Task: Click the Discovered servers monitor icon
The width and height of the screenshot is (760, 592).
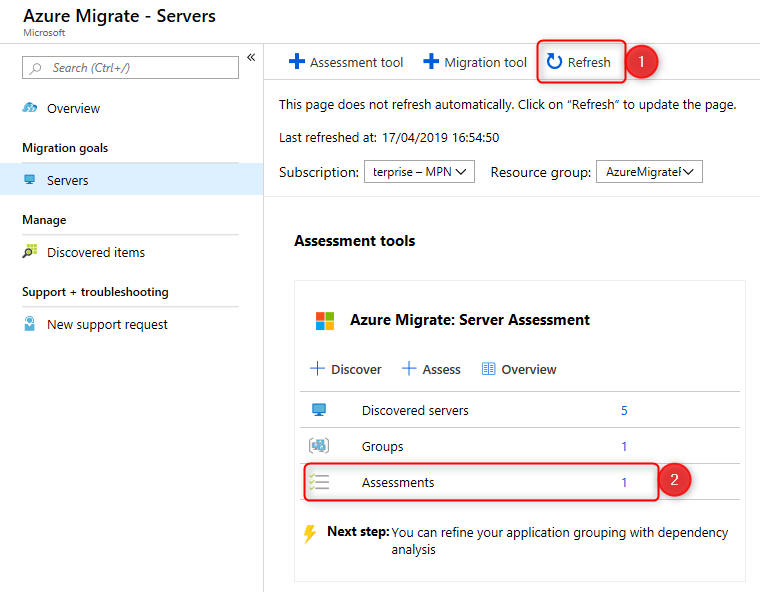Action: [x=319, y=410]
